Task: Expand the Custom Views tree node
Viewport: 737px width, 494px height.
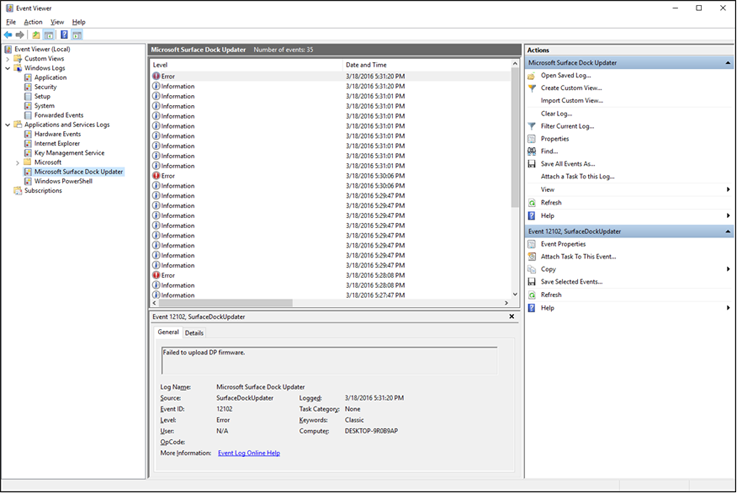Action: tap(8, 59)
